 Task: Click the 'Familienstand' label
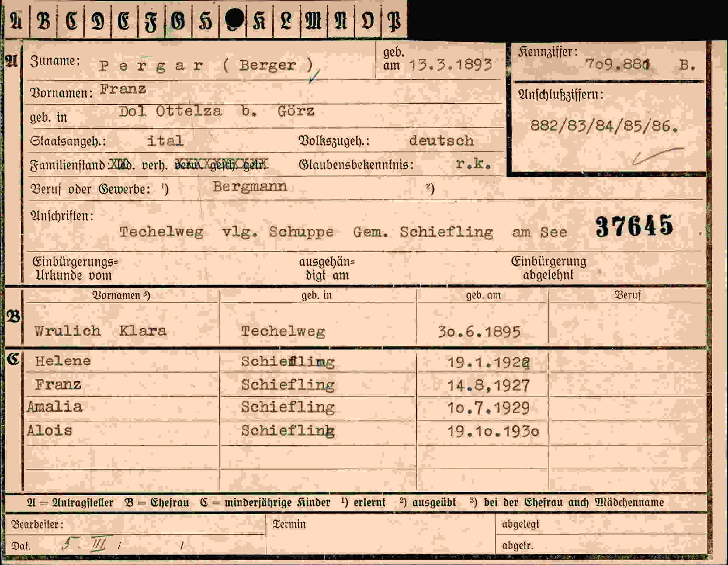pyautogui.click(x=68, y=165)
